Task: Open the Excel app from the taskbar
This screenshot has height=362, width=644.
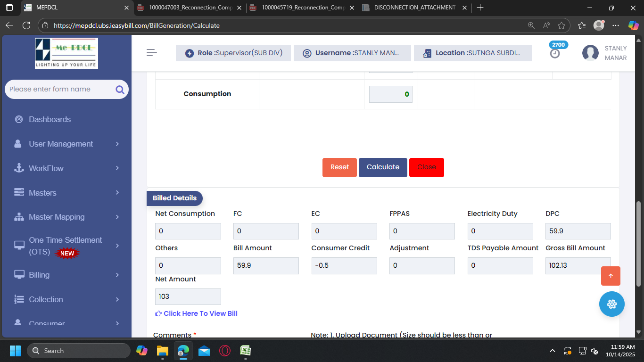Action: [245, 351]
